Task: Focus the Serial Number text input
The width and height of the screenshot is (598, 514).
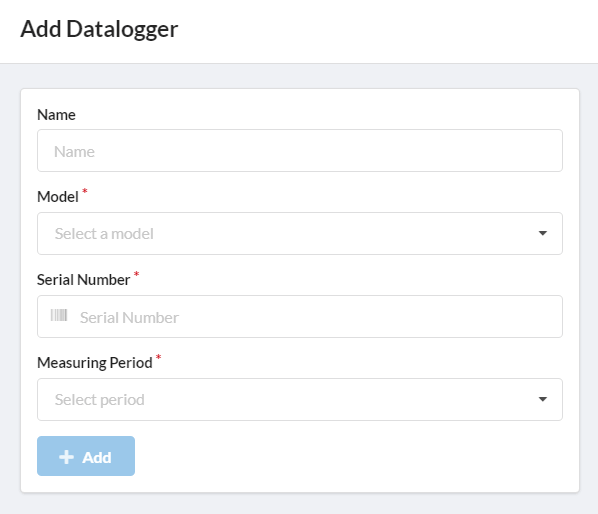Action: click(300, 316)
